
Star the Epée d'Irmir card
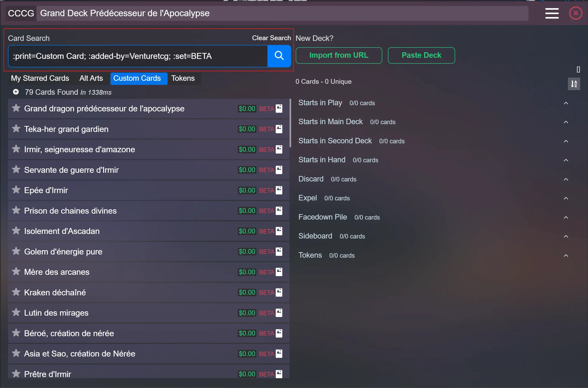[x=16, y=190]
